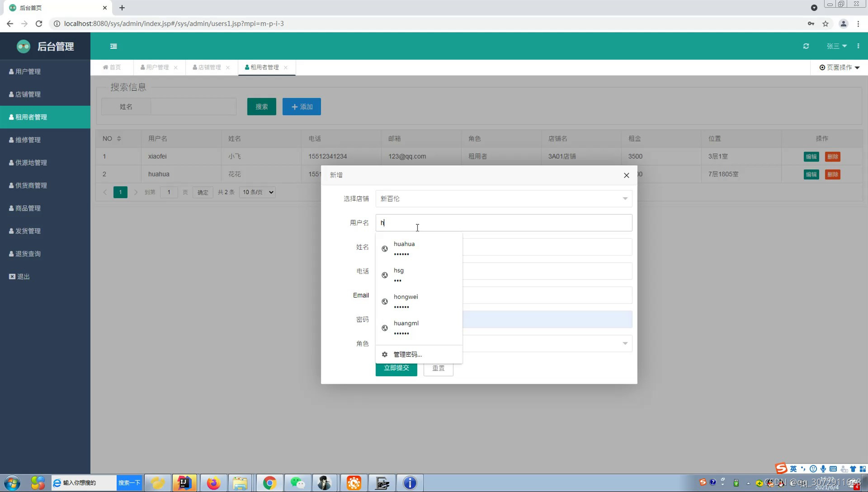
Task: Click the pagination previous-page arrow
Action: [105, 192]
